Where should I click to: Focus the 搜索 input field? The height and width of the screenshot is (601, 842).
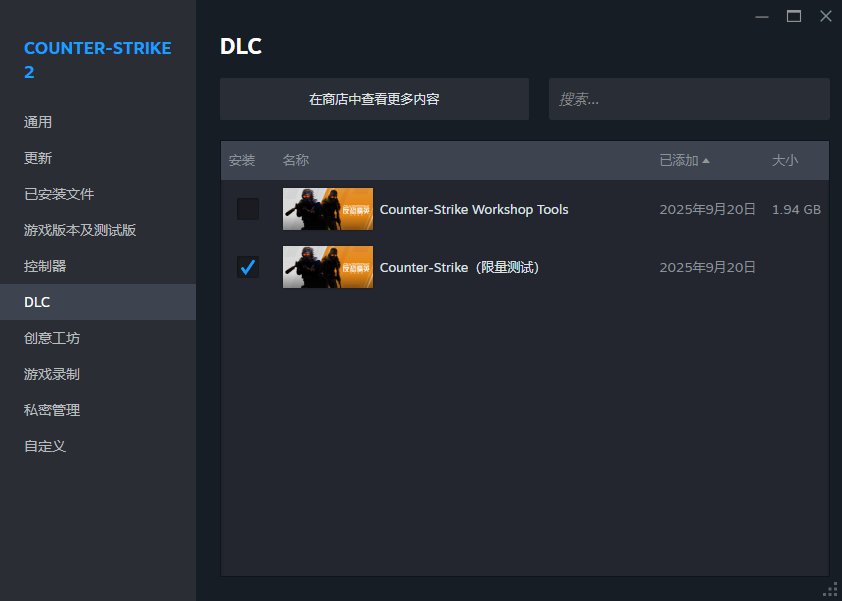[x=689, y=99]
